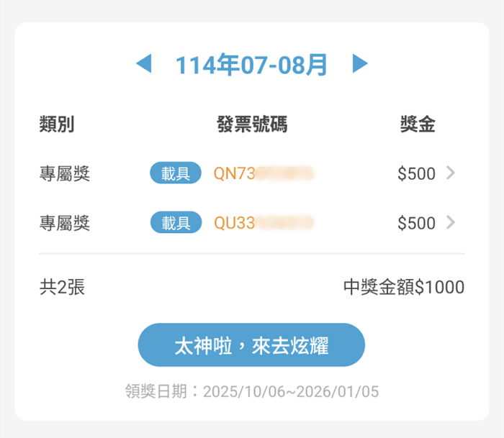Click the 中獎金額$1000 total text
Image resolution: width=504 pixels, height=438 pixels.
(404, 288)
